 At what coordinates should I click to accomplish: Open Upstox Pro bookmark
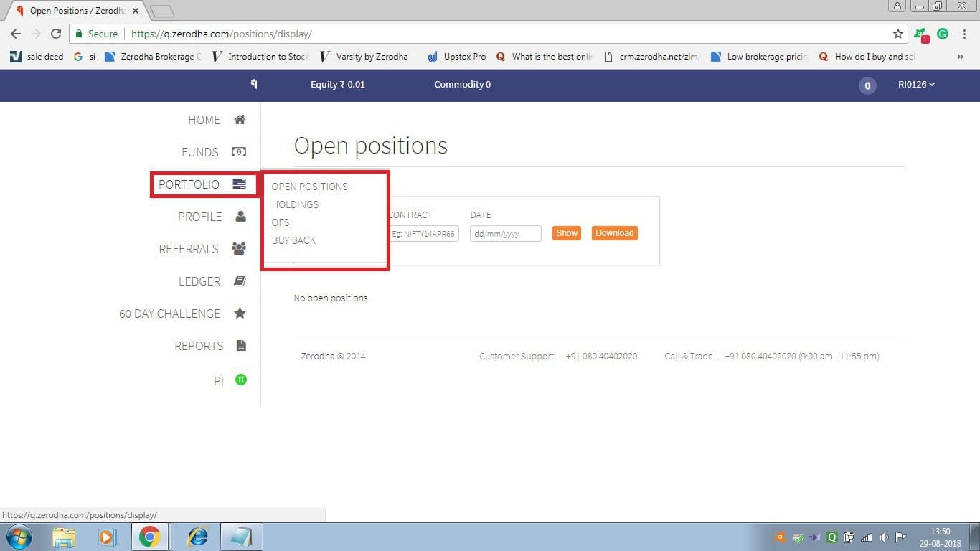(456, 57)
